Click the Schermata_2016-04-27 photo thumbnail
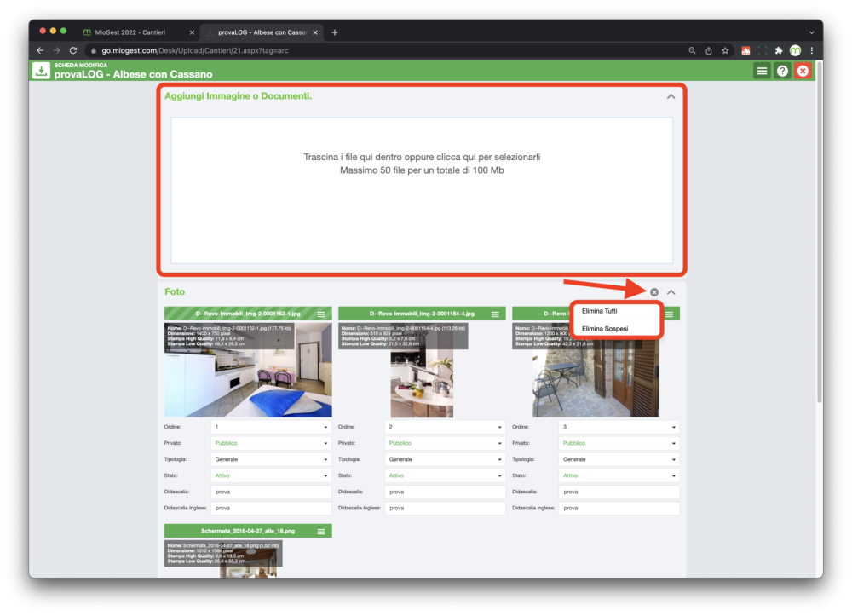 248,559
